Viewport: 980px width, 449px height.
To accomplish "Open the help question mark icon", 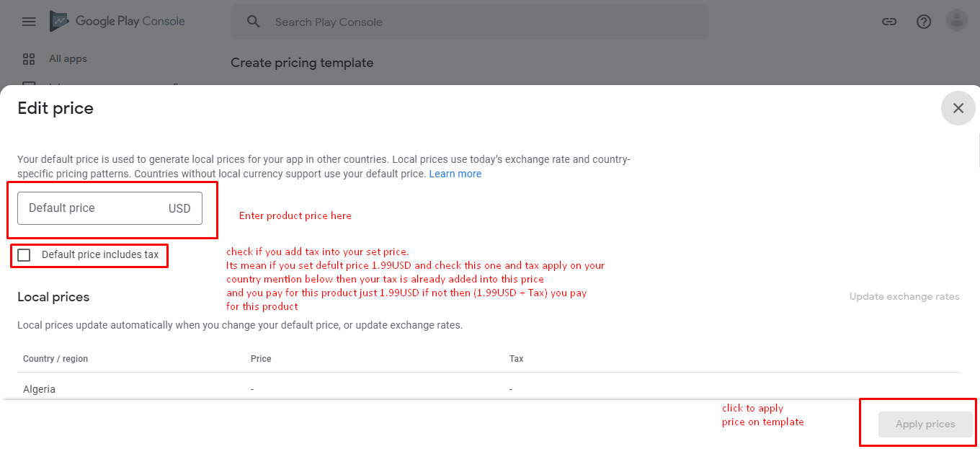I will (x=924, y=22).
